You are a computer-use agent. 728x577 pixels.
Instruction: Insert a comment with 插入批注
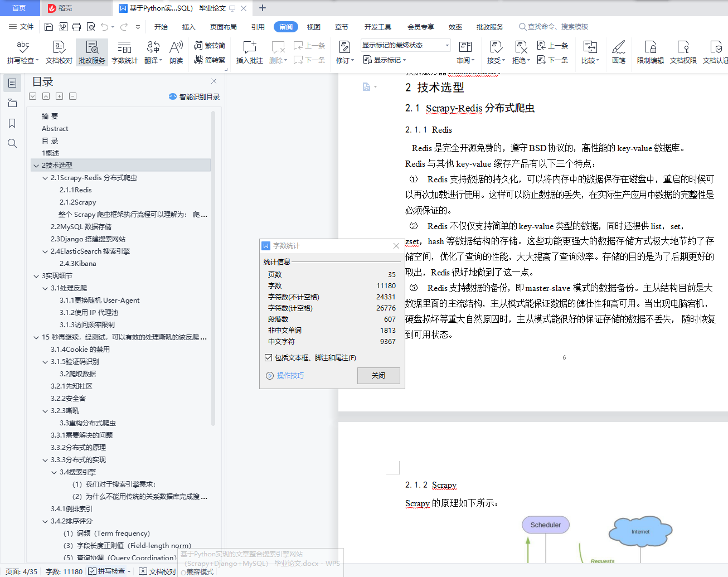click(x=250, y=52)
